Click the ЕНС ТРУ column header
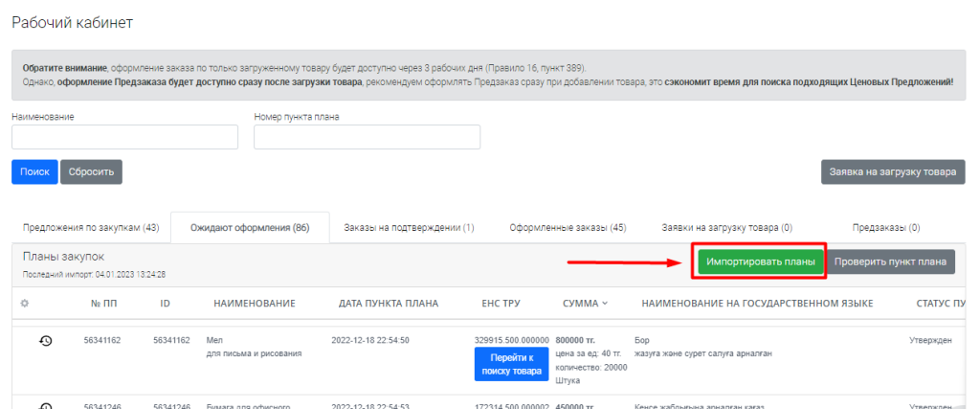Viewport: 980px width, 409px height. tap(501, 304)
